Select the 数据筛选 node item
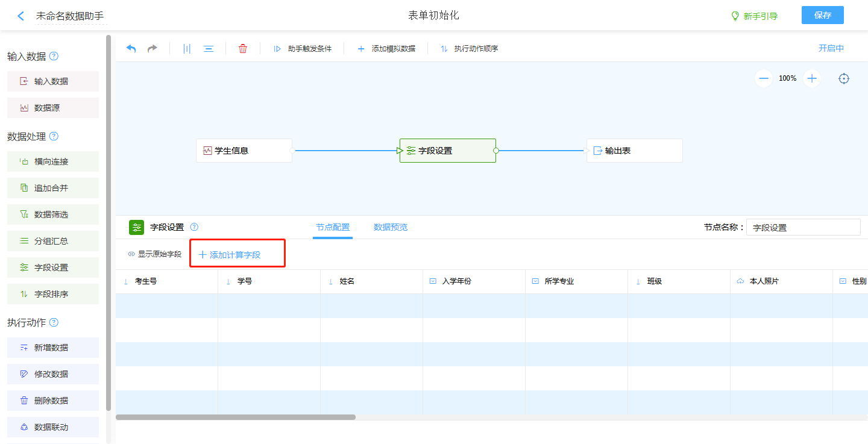 [53, 214]
